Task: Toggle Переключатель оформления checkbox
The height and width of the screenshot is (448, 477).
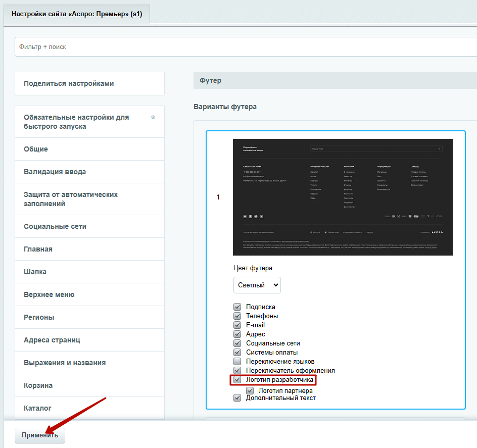Action: [237, 371]
